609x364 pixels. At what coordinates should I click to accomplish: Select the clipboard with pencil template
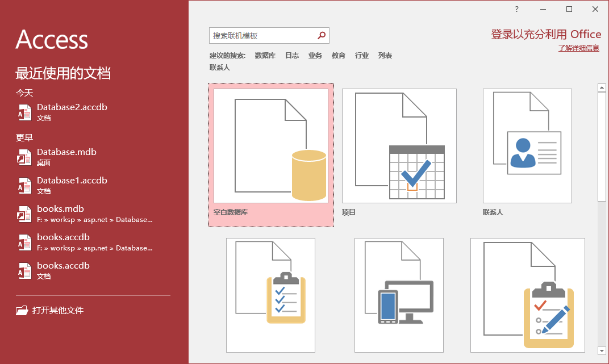tap(527, 295)
